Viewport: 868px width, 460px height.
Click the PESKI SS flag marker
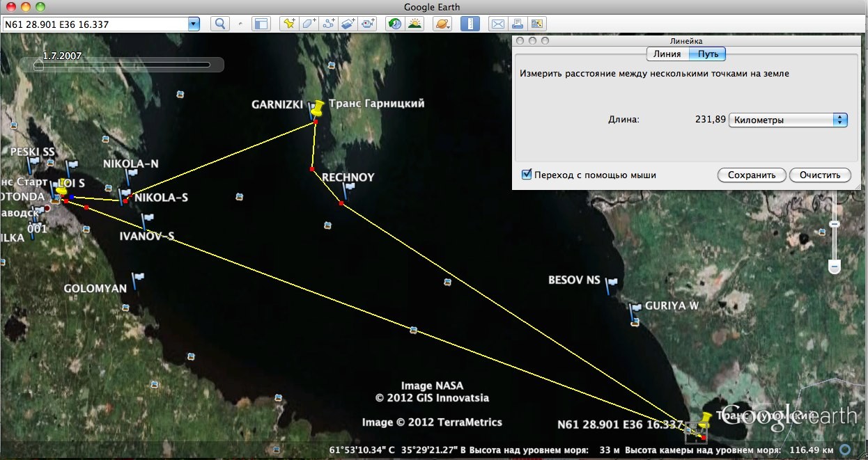(33, 164)
